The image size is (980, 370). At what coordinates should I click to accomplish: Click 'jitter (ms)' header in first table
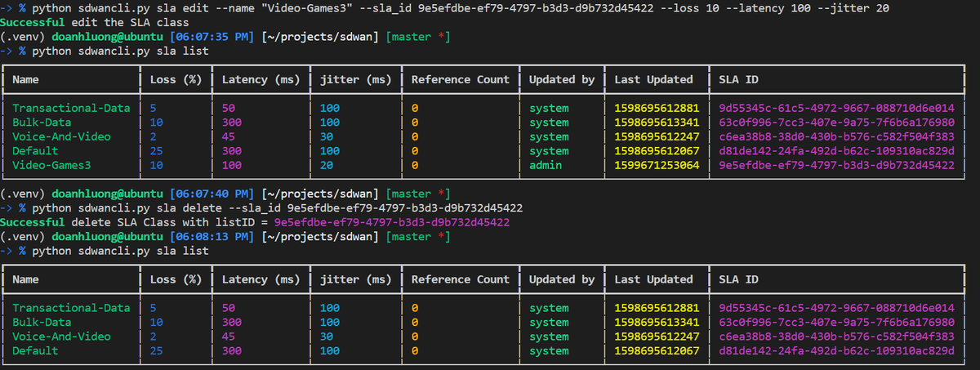[x=355, y=80]
